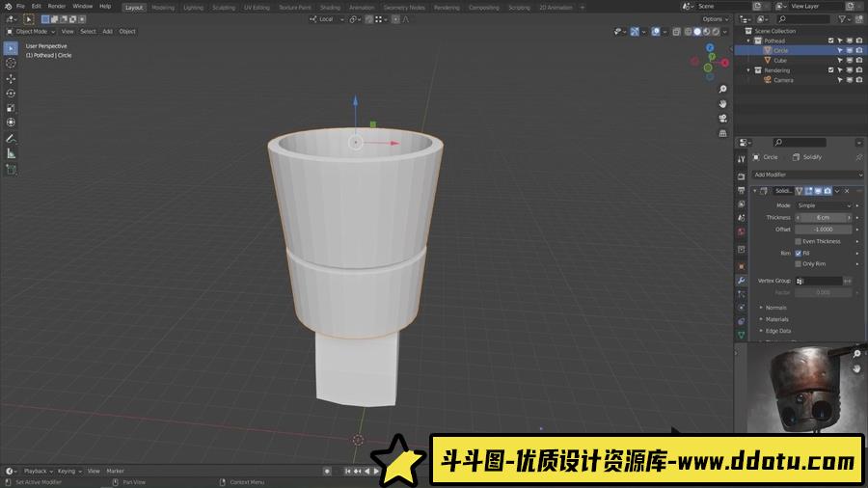Open the Local transform orientation dropdown
868x488 pixels.
(x=327, y=19)
